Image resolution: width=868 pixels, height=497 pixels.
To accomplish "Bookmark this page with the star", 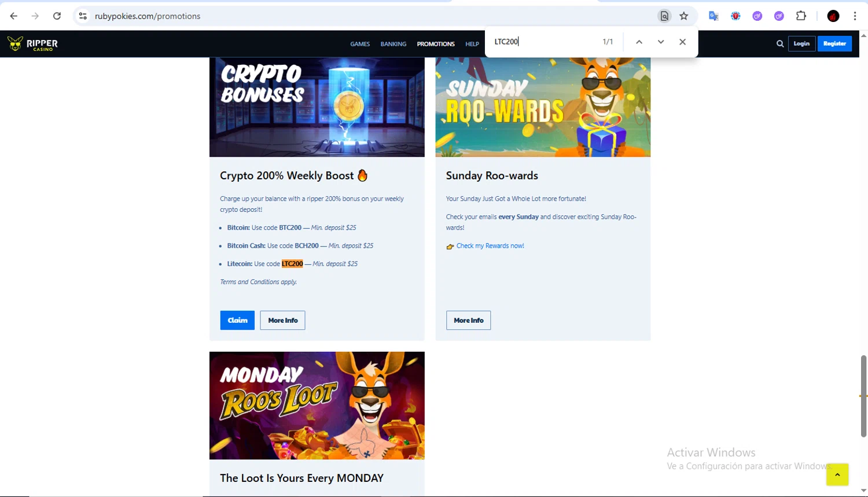I will [x=684, y=16].
